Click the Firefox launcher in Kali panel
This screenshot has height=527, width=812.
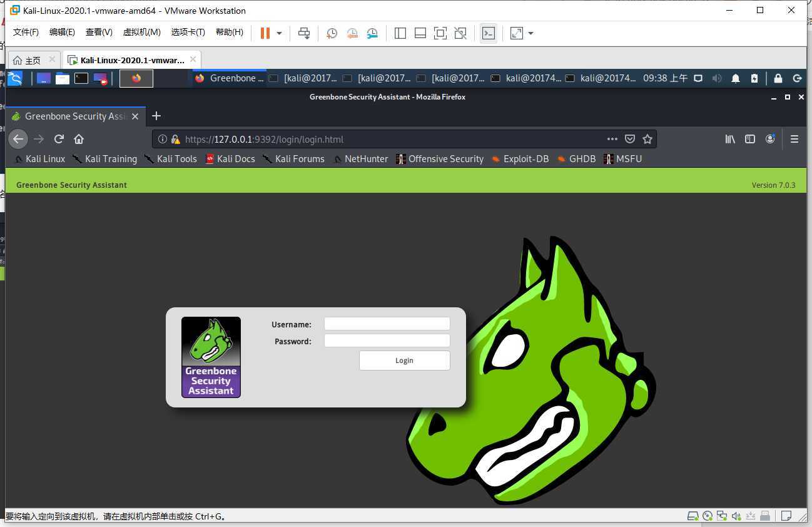pyautogui.click(x=136, y=78)
